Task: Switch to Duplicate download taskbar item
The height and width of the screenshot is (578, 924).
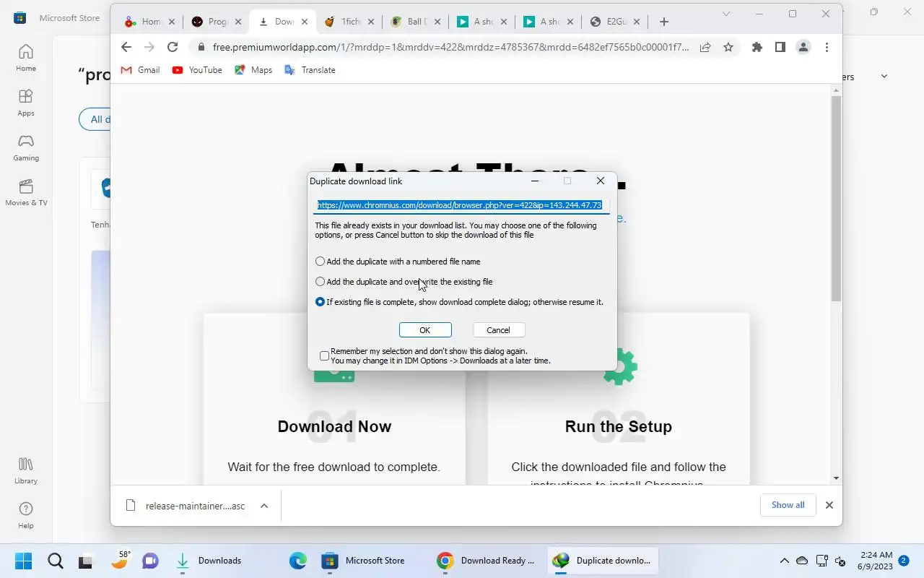Action: click(x=603, y=561)
